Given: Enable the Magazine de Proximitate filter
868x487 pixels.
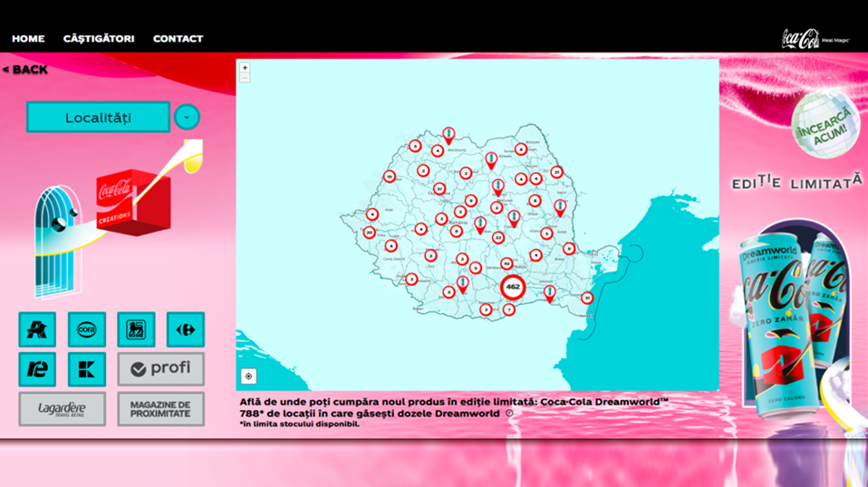Looking at the screenshot, I should [160, 409].
